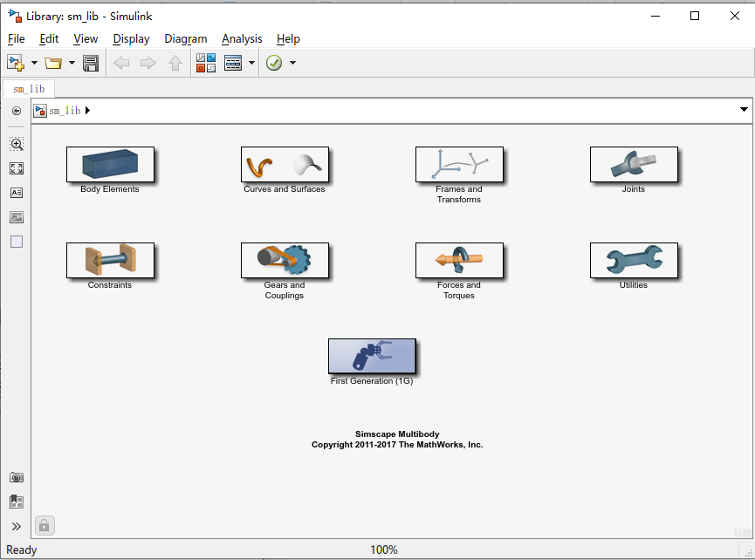Image resolution: width=755 pixels, height=560 pixels.
Task: Click the camera snapshot icon near the sidebar bottom
Action: click(x=16, y=477)
